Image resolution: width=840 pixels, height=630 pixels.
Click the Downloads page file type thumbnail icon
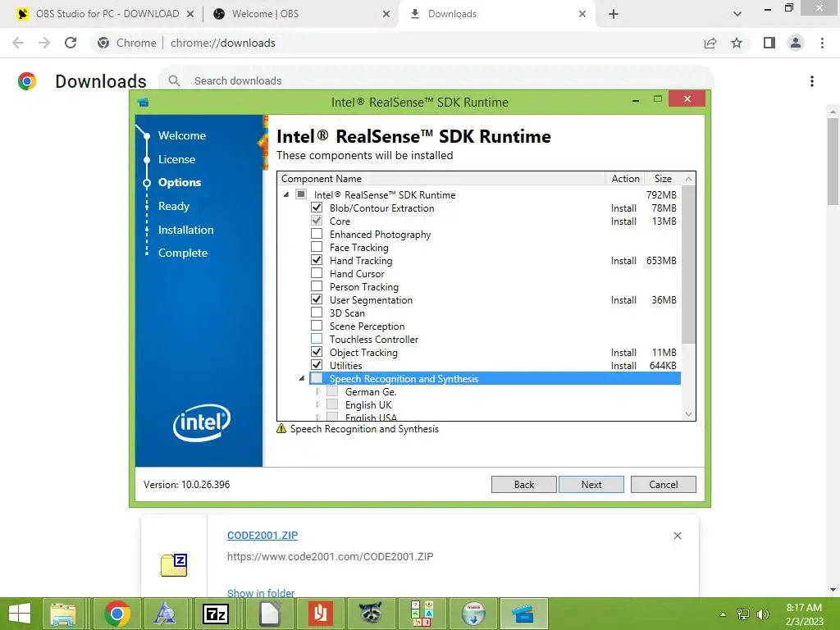click(174, 565)
